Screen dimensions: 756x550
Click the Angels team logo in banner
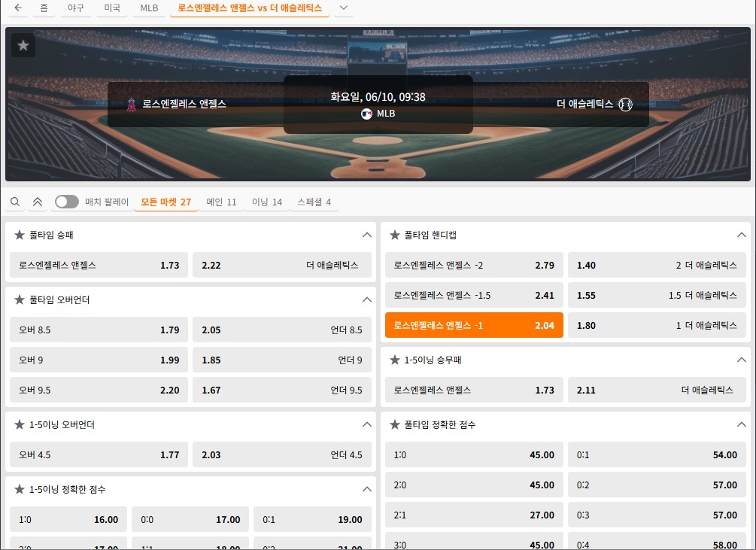pyautogui.click(x=131, y=104)
